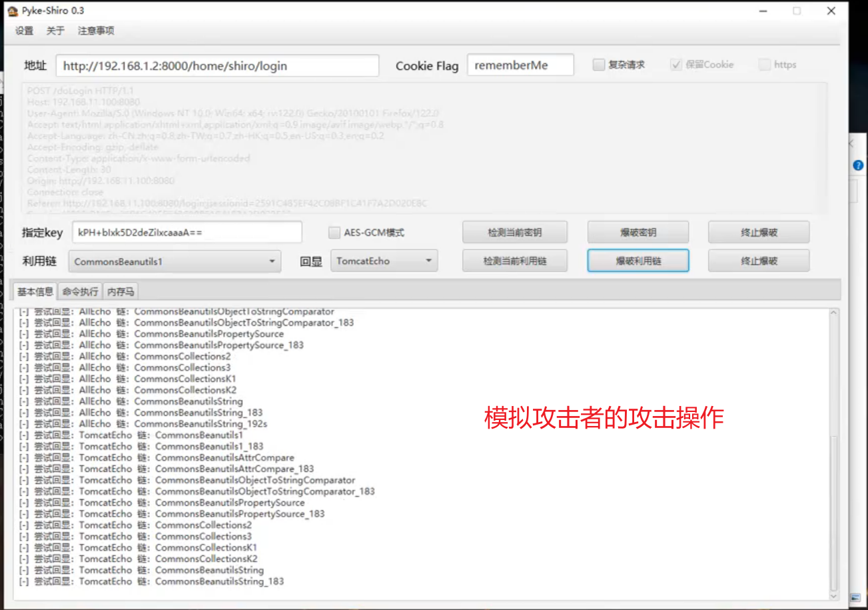Click the highlighted 爆破利用链 button
Screen dimensions: 868x610
[x=638, y=261]
